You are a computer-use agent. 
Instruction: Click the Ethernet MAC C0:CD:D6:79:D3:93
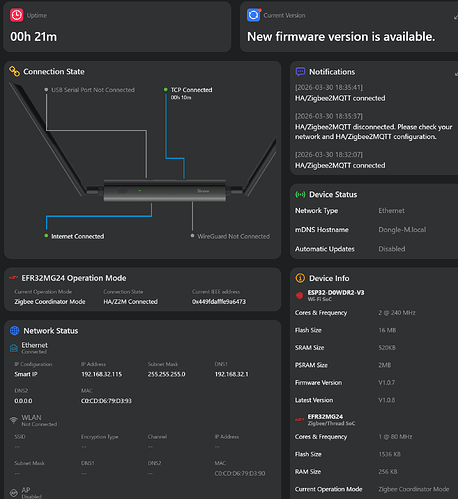(106, 401)
